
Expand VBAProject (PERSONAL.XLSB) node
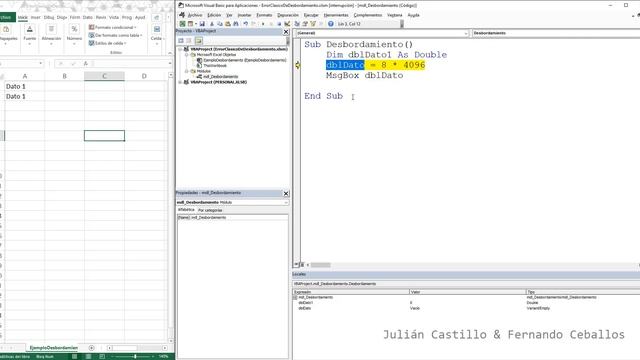[180, 82]
